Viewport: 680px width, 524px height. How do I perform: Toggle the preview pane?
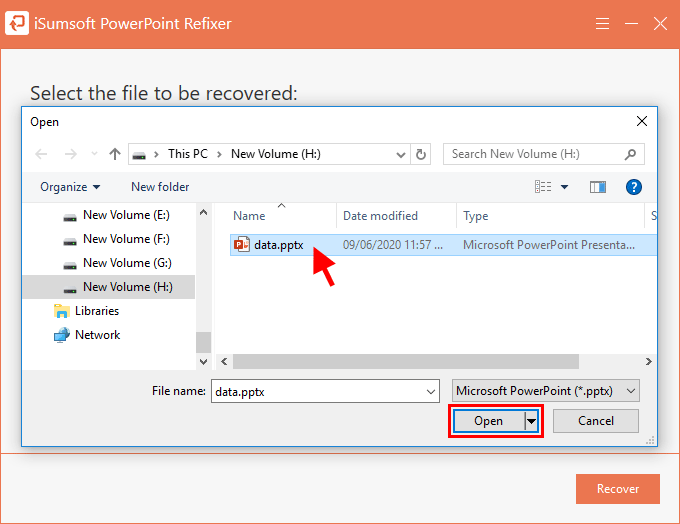click(x=598, y=187)
